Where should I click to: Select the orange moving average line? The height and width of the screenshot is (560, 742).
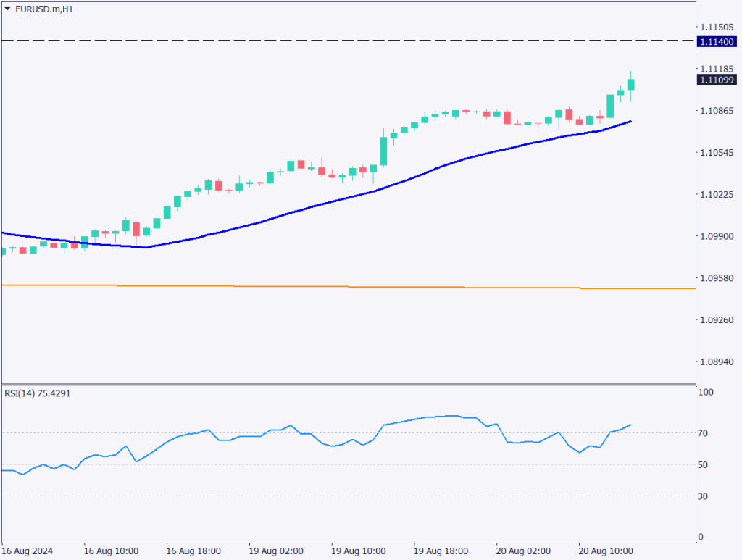click(290, 287)
